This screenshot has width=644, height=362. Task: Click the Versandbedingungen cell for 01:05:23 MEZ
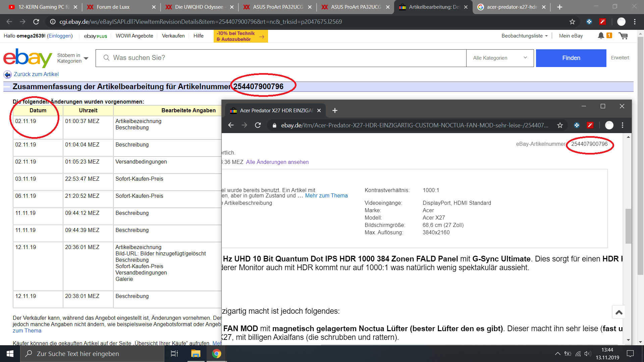pos(167,165)
